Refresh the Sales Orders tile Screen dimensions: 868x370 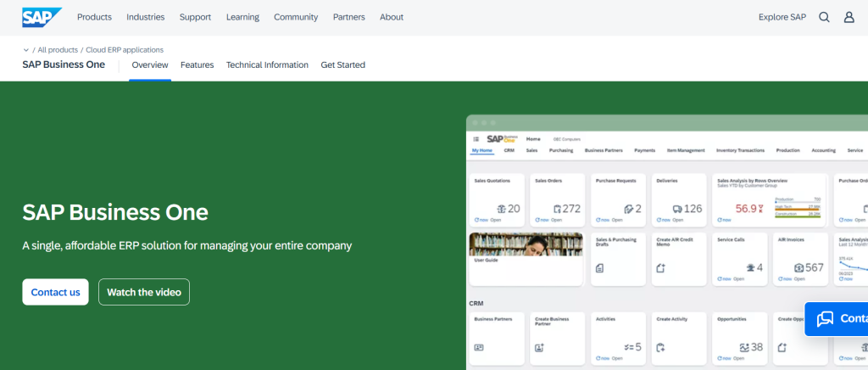tap(542, 220)
